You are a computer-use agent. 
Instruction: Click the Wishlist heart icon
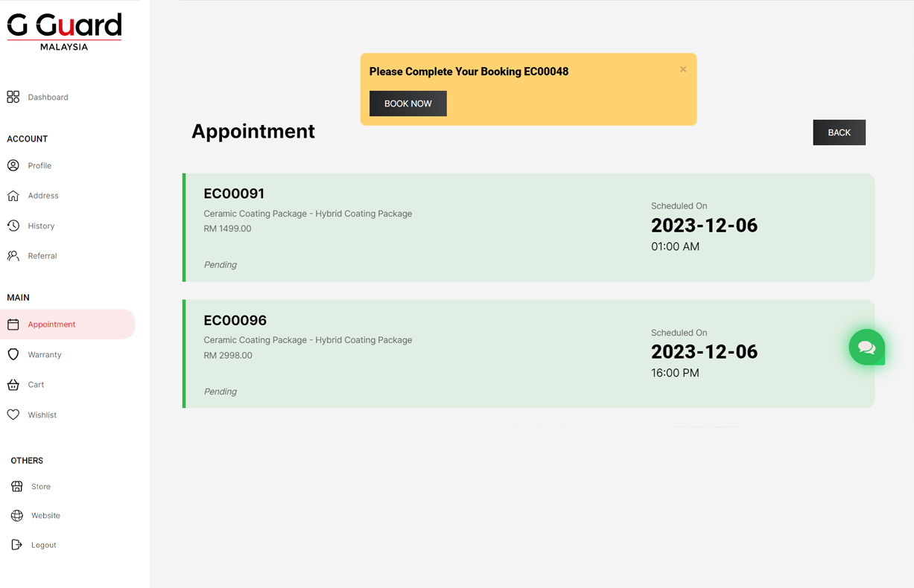(13, 415)
